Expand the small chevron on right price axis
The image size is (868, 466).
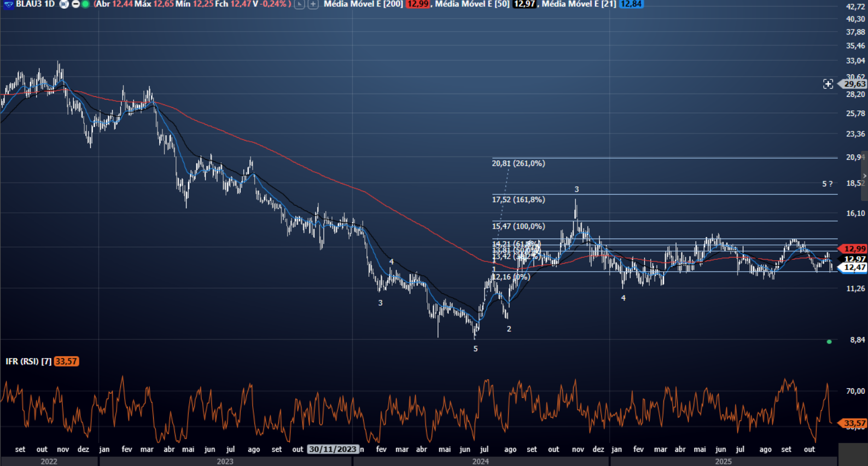pos(864,176)
